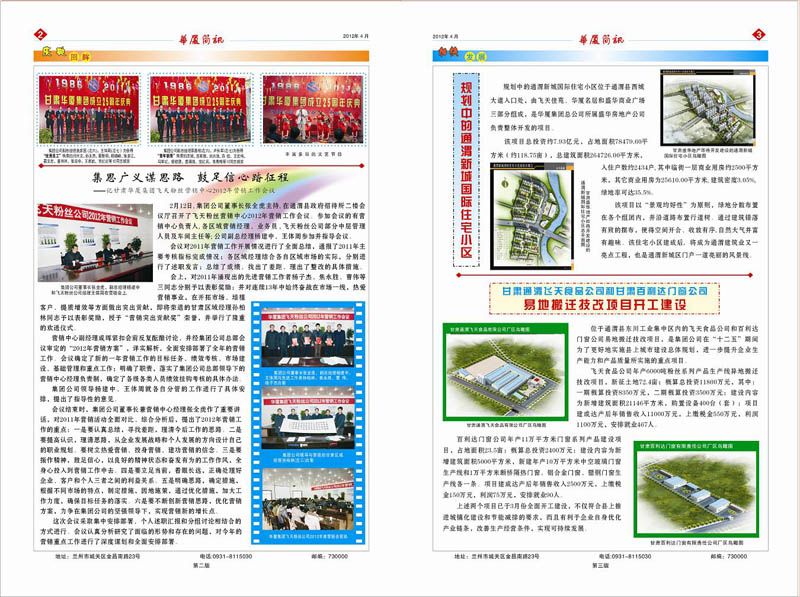Click the 第三版 footer label
Viewport: 800px width, 597px height.
click(x=601, y=566)
